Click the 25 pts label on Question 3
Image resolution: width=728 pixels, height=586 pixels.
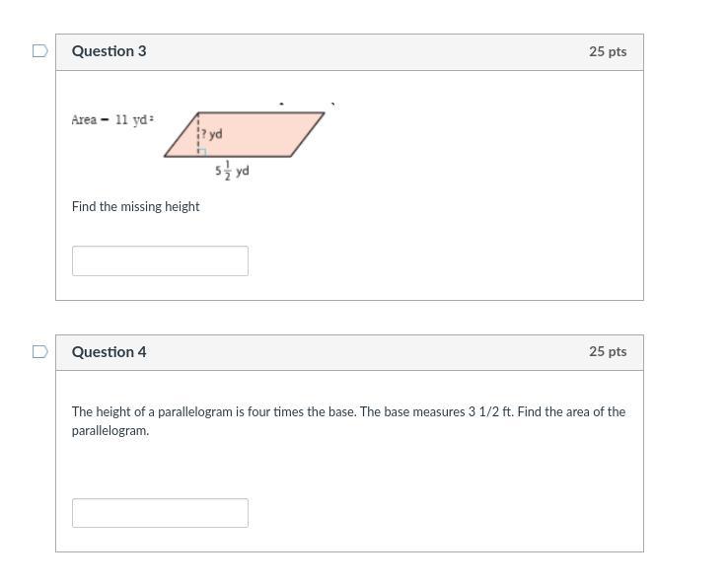click(608, 51)
